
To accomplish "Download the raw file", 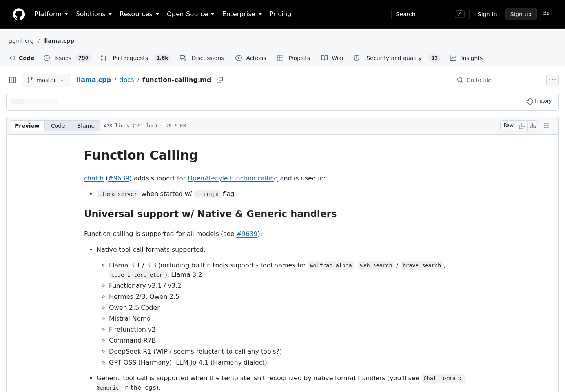I will click(x=533, y=126).
